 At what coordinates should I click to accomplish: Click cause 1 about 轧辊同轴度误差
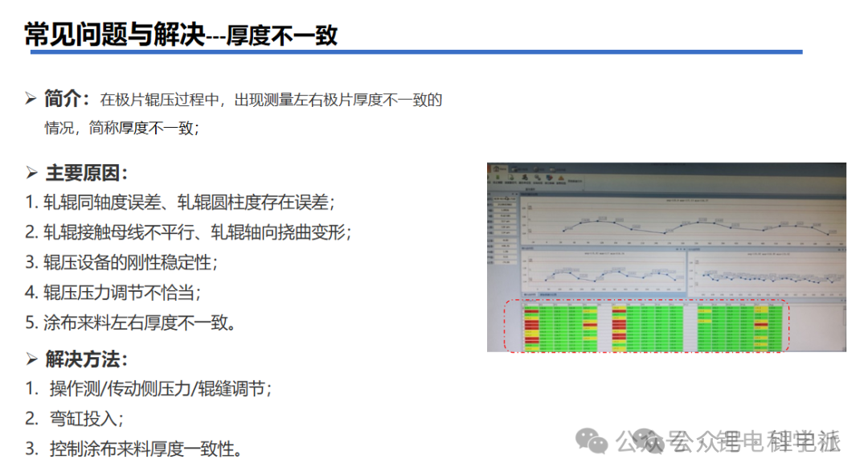(178, 202)
